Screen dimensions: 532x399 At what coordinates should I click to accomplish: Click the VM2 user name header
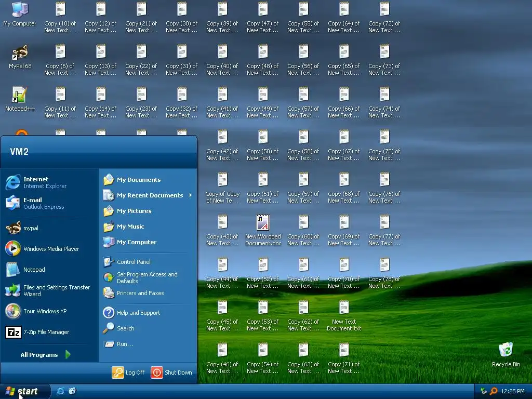point(19,152)
